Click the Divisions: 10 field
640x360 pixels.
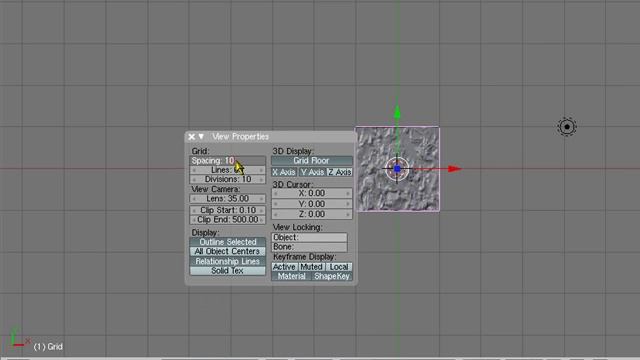227,179
